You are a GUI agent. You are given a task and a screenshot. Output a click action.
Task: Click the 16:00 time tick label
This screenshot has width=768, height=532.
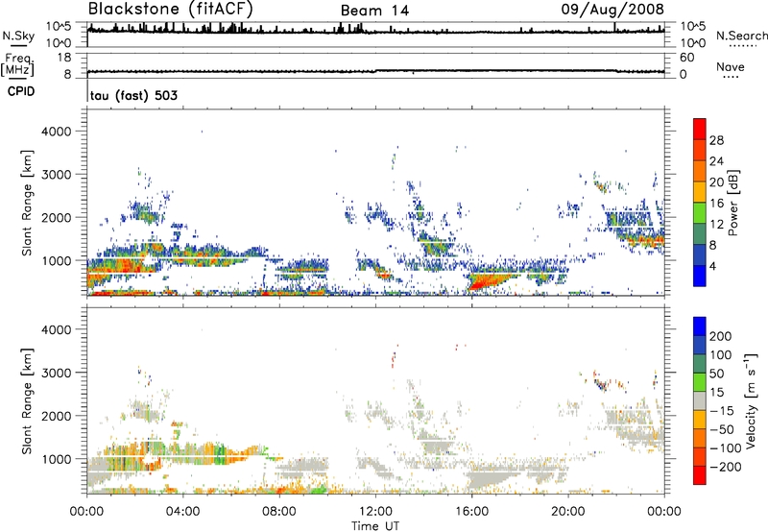point(471,512)
